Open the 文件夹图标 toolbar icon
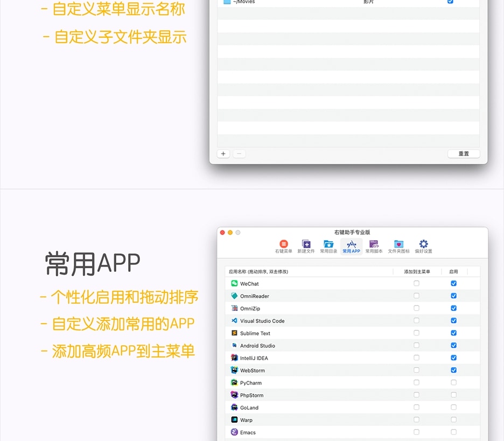The height and width of the screenshot is (441, 504). tap(398, 247)
